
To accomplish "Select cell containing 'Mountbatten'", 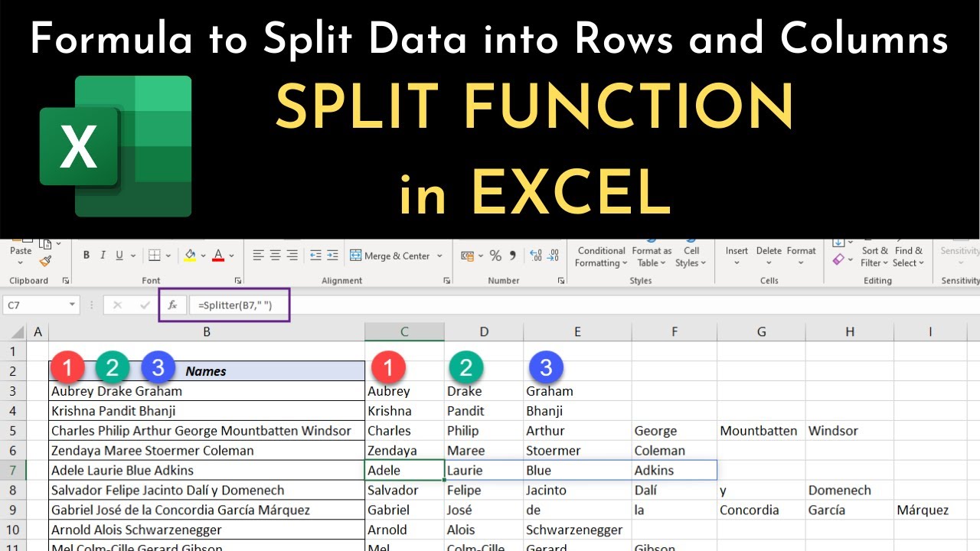I will click(761, 430).
